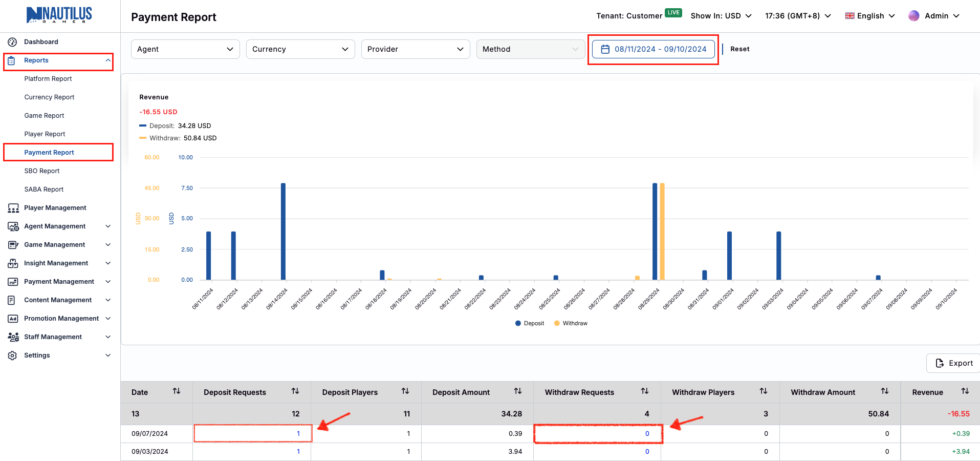Open Settings using the gear icon
The width and height of the screenshot is (980, 461).
tap(12, 355)
